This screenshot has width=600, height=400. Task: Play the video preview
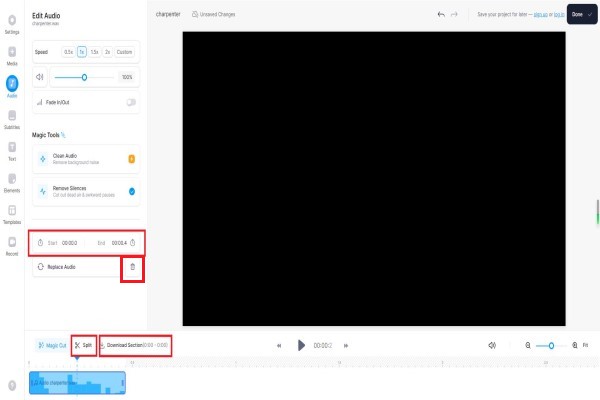point(301,345)
